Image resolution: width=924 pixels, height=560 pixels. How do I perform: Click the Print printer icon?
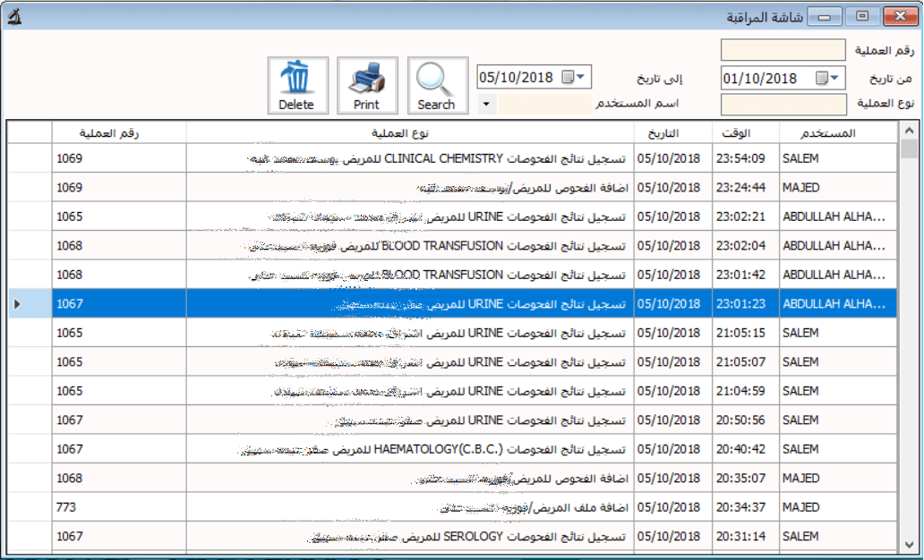pos(366,79)
